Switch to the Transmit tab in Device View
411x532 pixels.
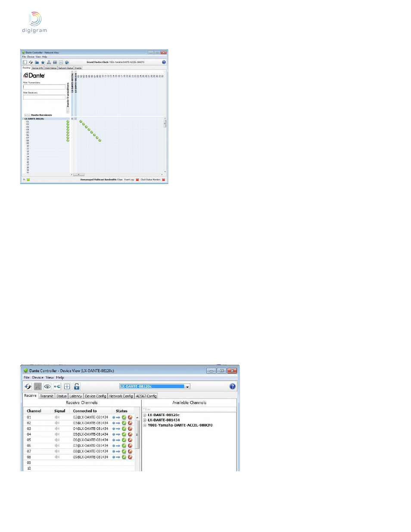[x=47, y=396]
